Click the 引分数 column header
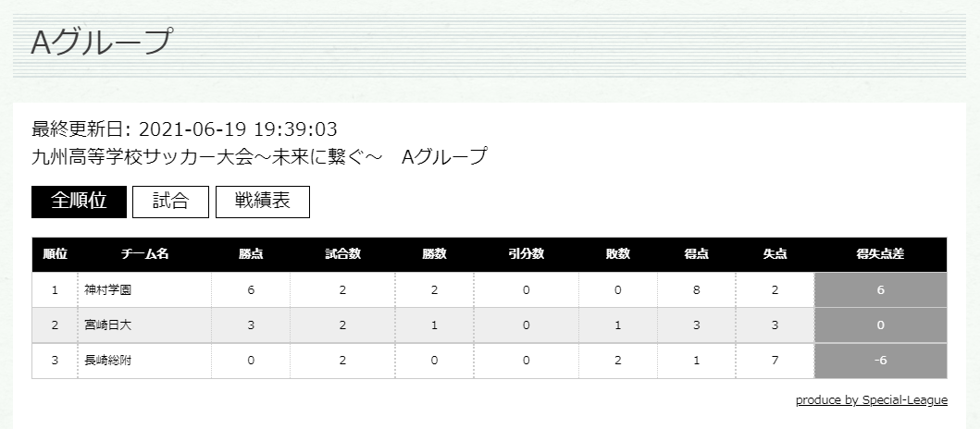The height and width of the screenshot is (429, 980). [x=527, y=254]
